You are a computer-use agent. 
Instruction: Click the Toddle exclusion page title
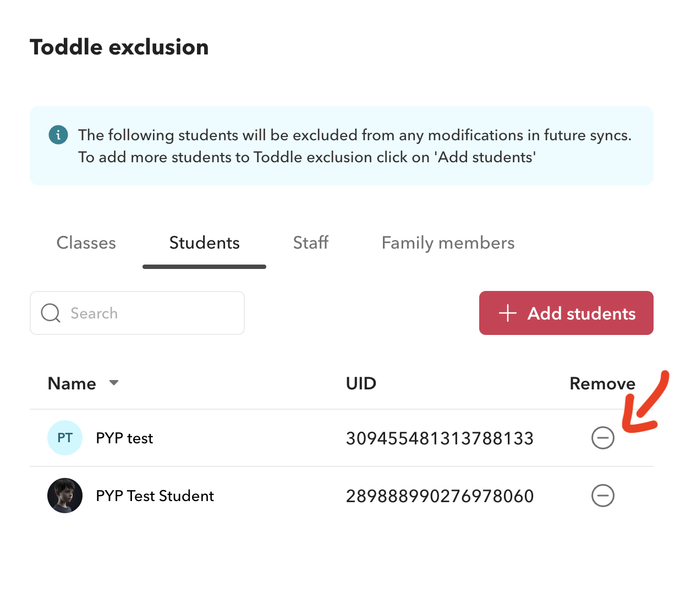[119, 47]
